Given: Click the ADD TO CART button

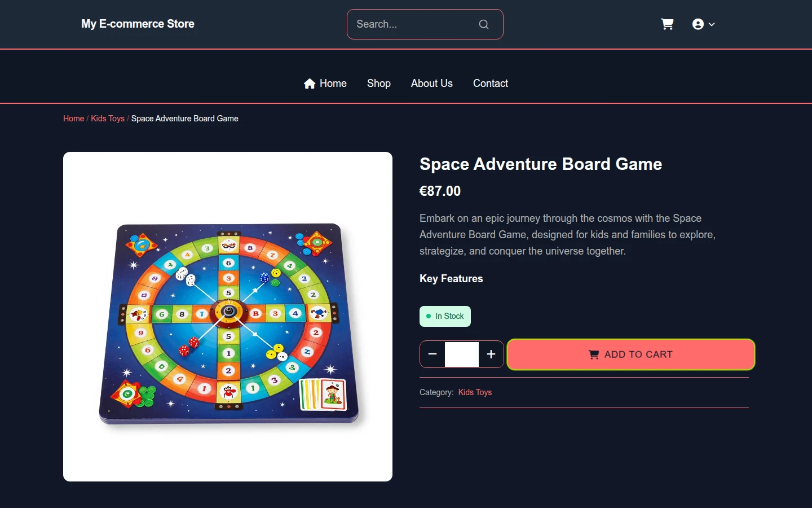Looking at the screenshot, I should [631, 354].
